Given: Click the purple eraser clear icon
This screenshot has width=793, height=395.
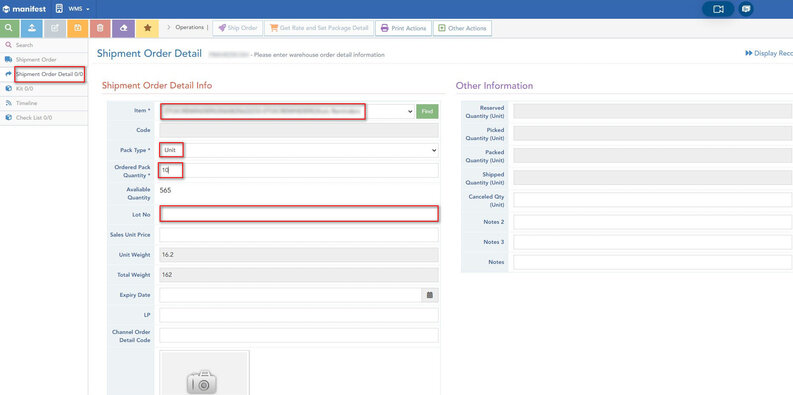Looking at the screenshot, I should coord(123,28).
